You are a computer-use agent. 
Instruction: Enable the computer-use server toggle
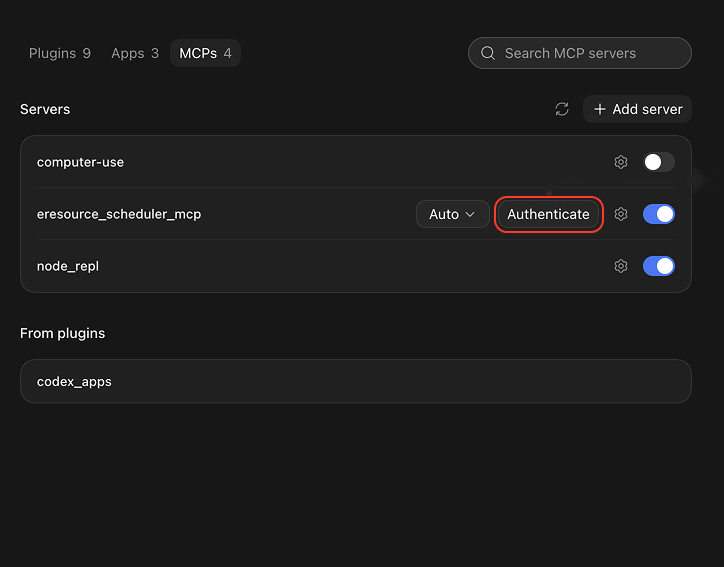659,162
